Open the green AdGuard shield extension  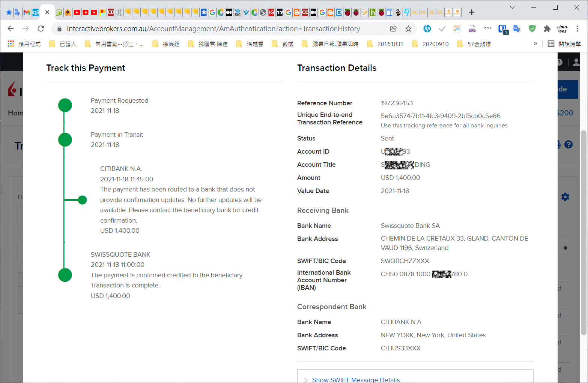coord(532,28)
